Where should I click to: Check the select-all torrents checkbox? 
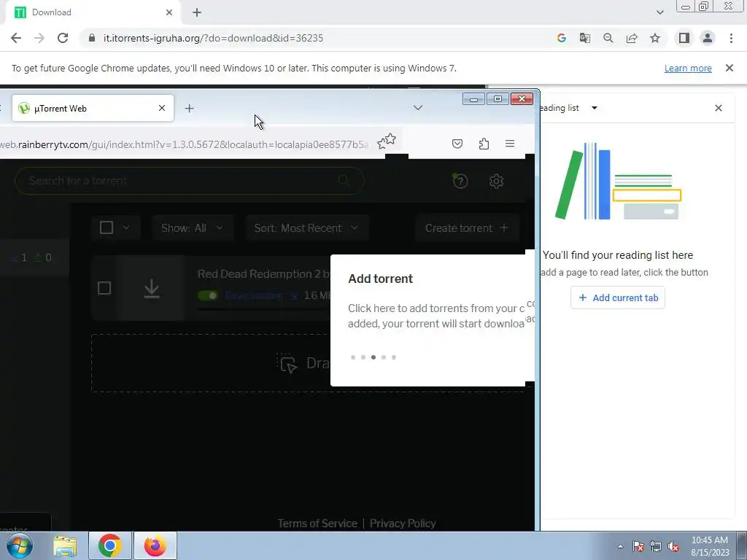tap(107, 227)
